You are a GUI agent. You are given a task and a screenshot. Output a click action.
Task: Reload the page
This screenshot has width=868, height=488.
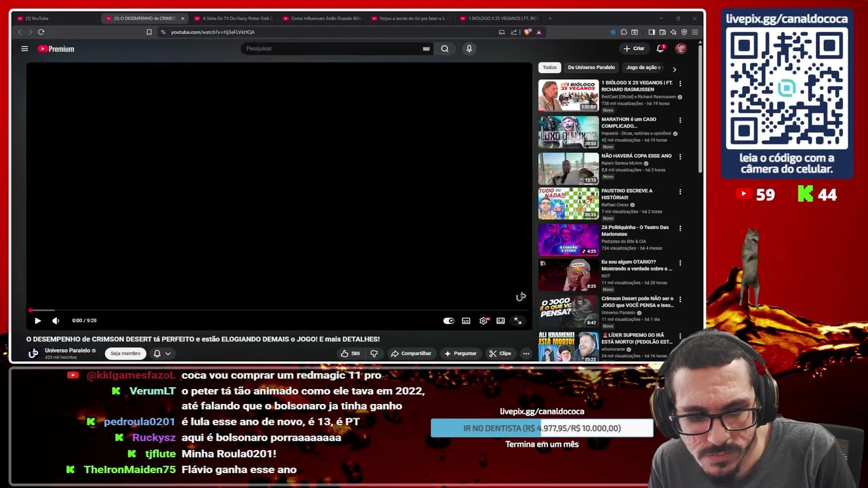click(41, 32)
